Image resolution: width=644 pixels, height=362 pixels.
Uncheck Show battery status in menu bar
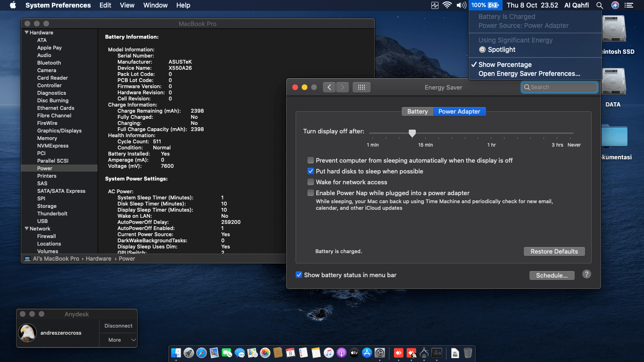299,275
